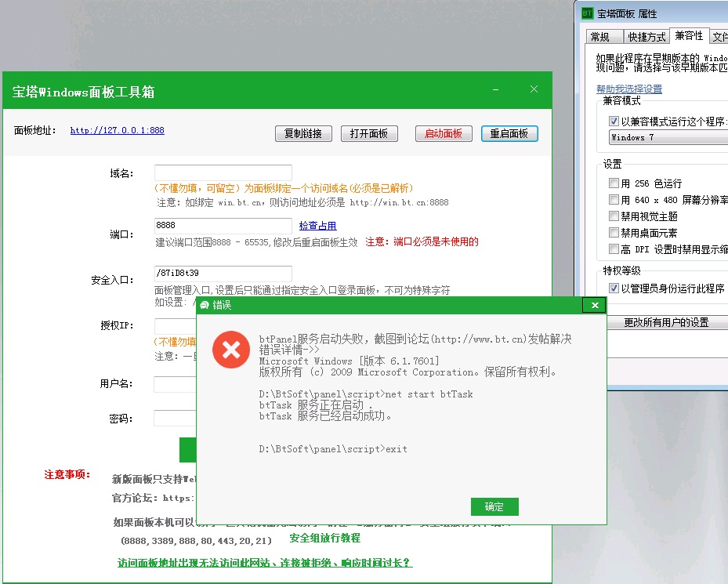Screen dimensions: 728x584
Task: Click 确定 button in error dialog
Action: click(494, 506)
